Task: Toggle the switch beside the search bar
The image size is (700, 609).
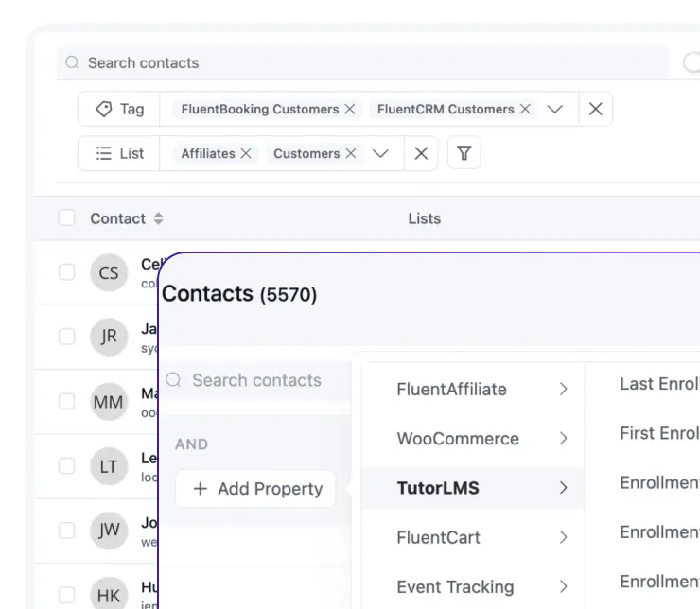Action: [691, 62]
